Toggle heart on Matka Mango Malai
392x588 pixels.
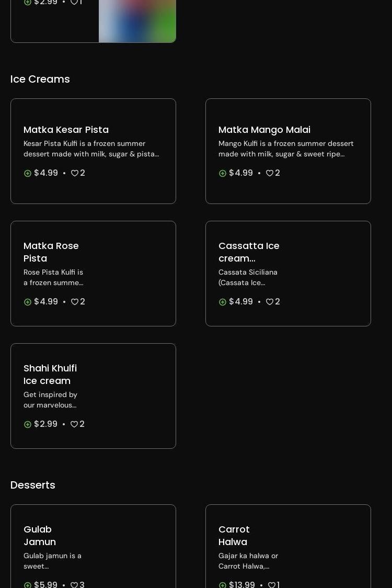pos(270,173)
